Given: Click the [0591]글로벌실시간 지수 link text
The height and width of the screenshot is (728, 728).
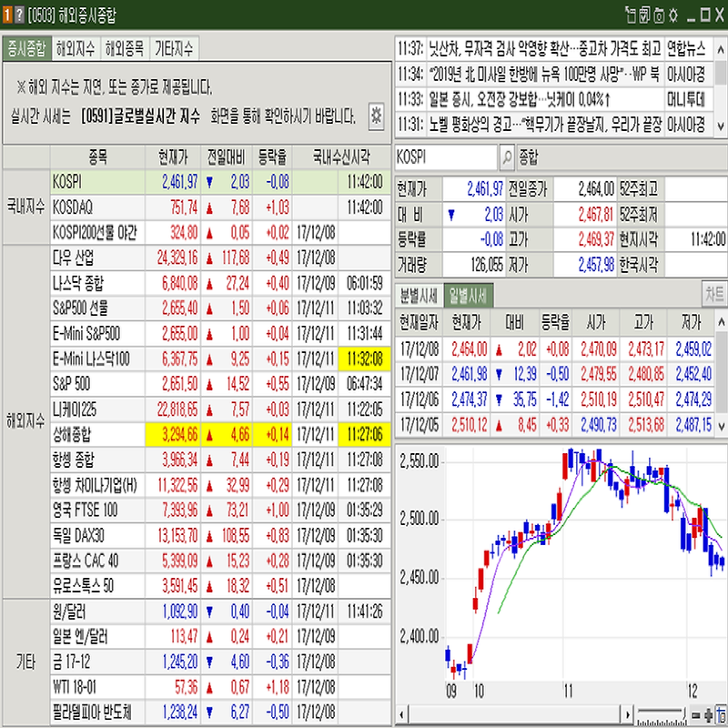Looking at the screenshot, I should point(140,116).
